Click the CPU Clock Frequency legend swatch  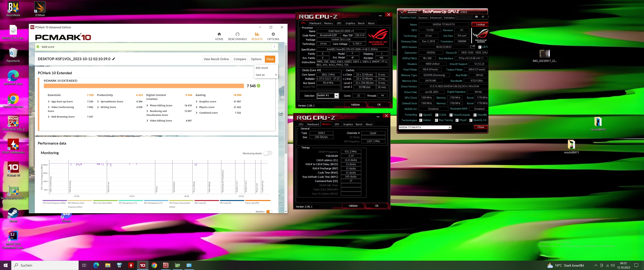click(55, 200)
